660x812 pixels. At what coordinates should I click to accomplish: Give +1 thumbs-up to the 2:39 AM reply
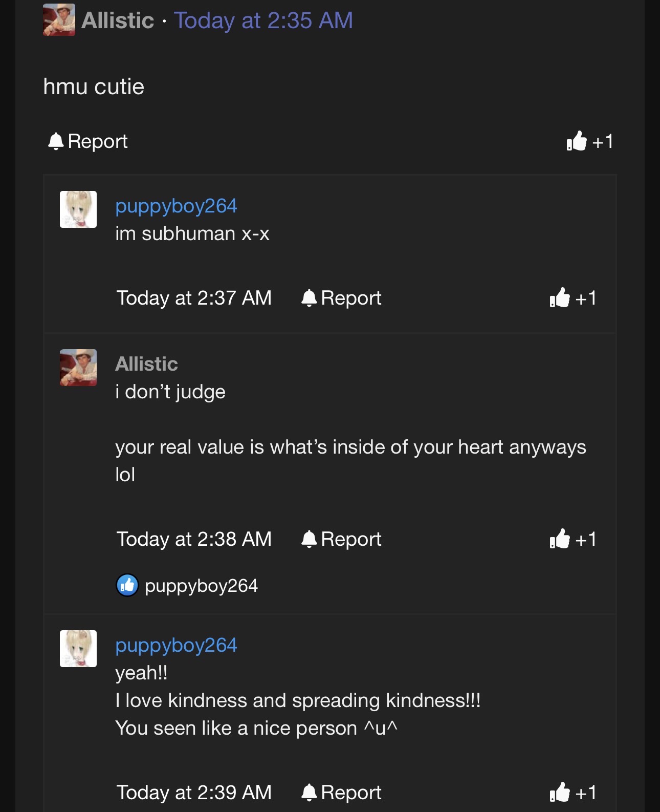573,792
